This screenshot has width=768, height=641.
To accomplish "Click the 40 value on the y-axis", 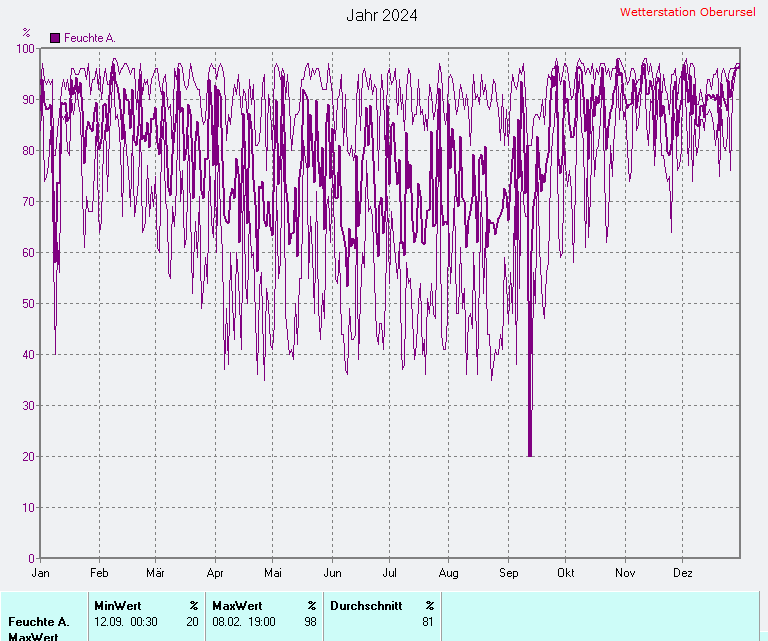I will 28,354.
